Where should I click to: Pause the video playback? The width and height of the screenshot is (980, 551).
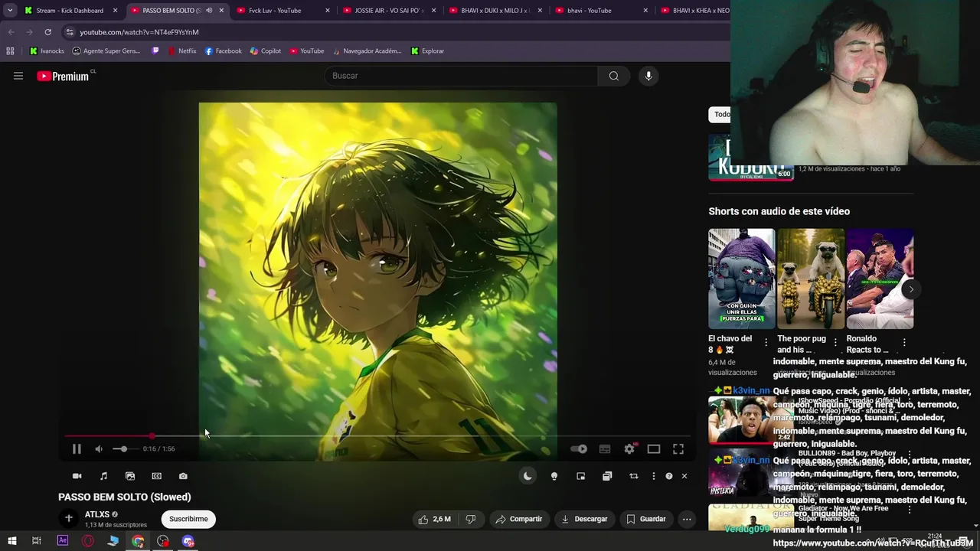click(x=77, y=449)
